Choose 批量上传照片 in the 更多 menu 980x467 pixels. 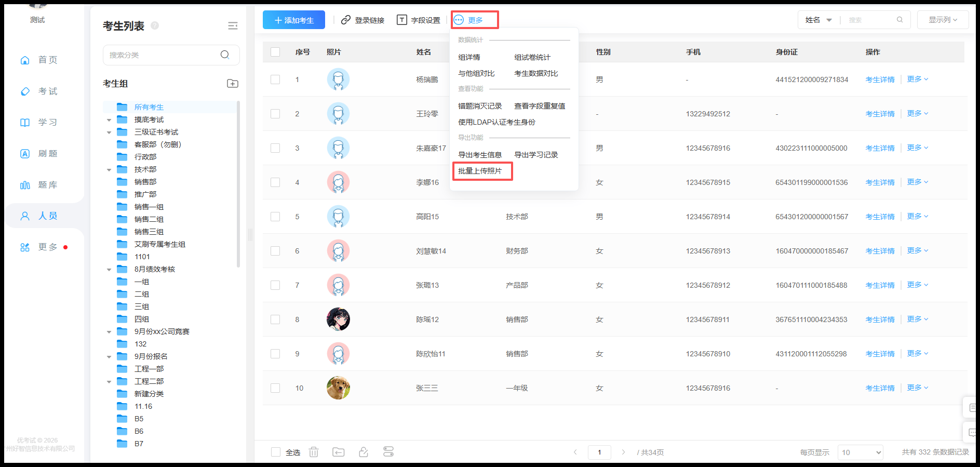480,171
